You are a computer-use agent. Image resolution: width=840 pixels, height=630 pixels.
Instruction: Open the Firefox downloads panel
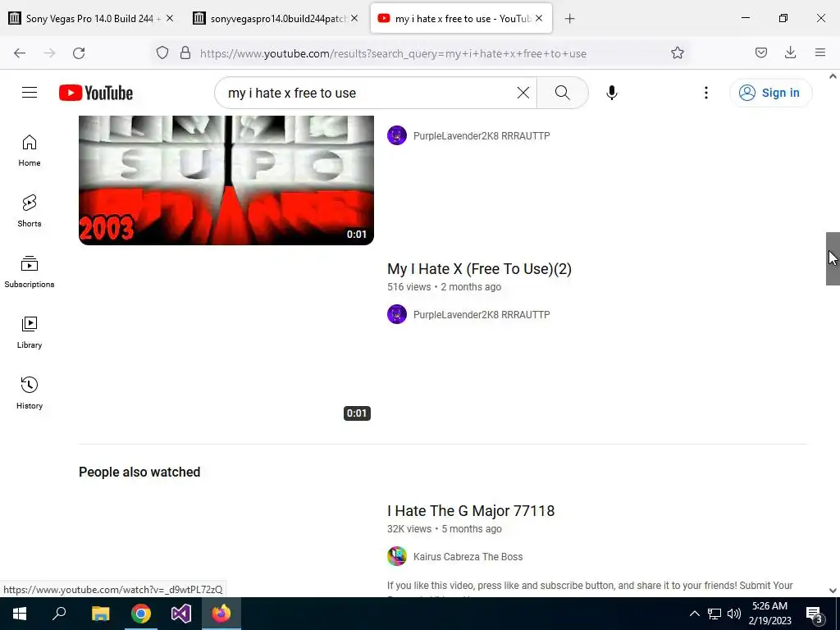click(790, 52)
